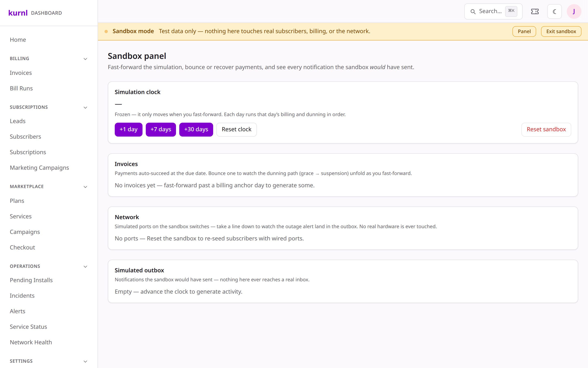Collapse the Subscriptions section chevron
Screen dimensions: 588x368
click(x=85, y=108)
